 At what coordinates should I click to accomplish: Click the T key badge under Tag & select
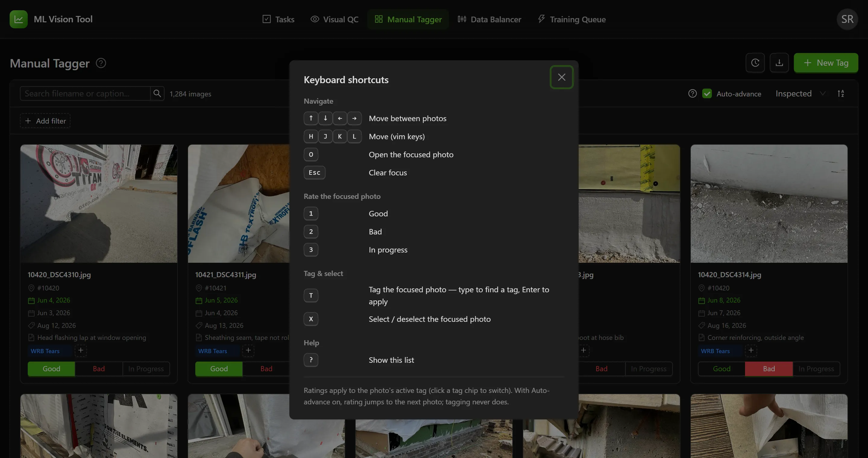click(x=311, y=295)
